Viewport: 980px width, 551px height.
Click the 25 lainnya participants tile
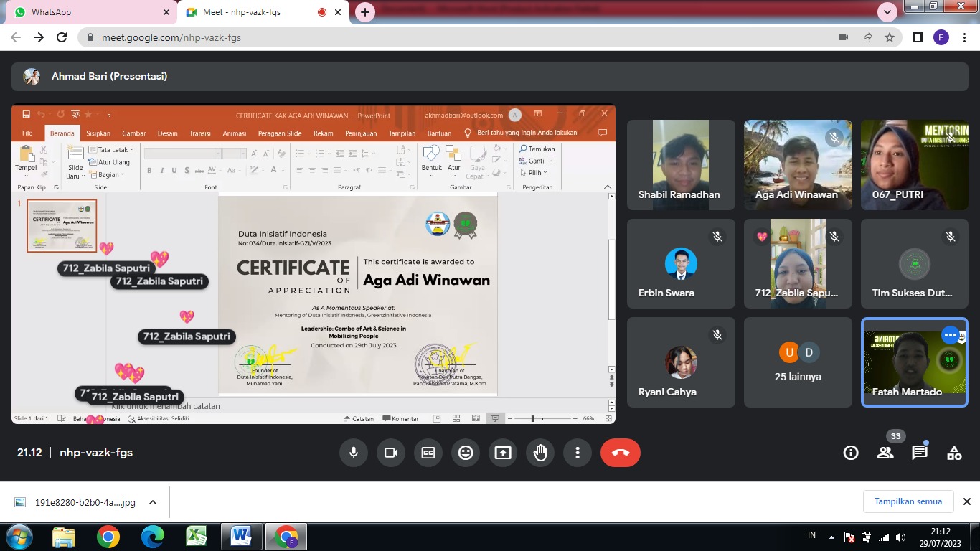(x=798, y=362)
